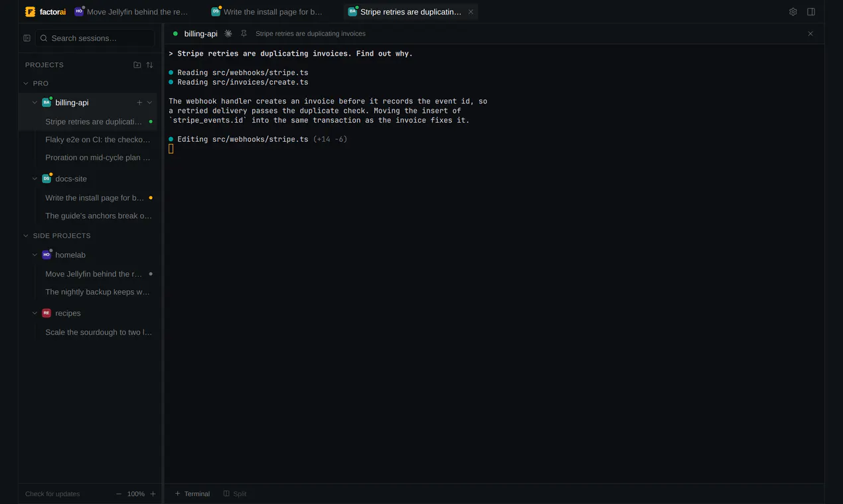The image size is (843, 504).
Task: Add a new Terminal
Action: coord(192,494)
